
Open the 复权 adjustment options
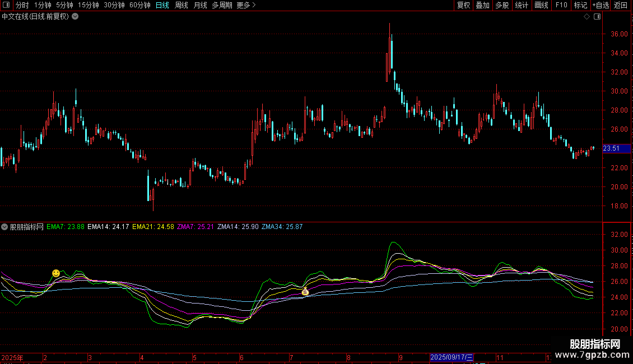[463, 5]
